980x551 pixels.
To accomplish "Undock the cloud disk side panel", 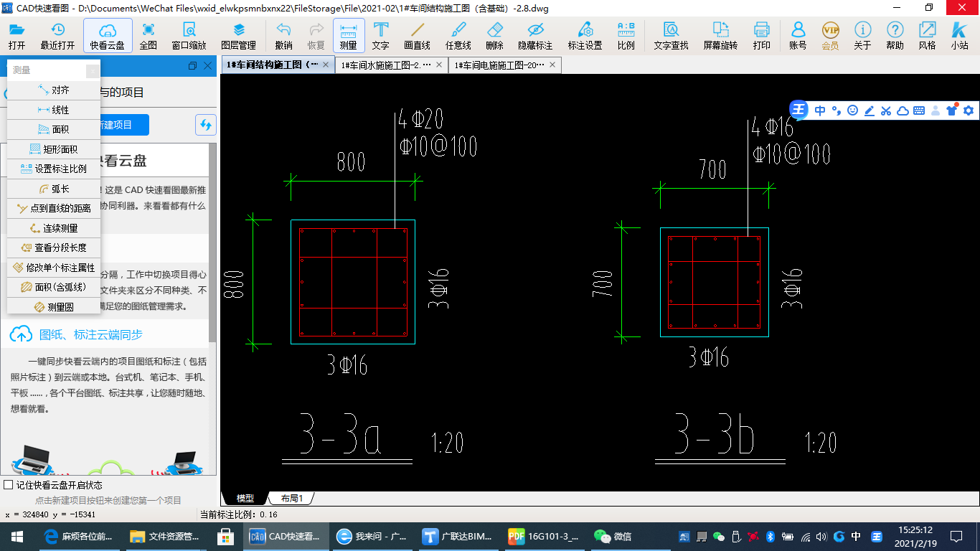I will [x=192, y=65].
